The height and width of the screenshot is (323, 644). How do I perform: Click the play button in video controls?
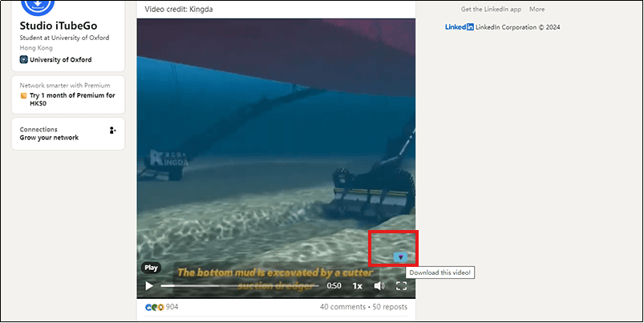click(x=149, y=285)
